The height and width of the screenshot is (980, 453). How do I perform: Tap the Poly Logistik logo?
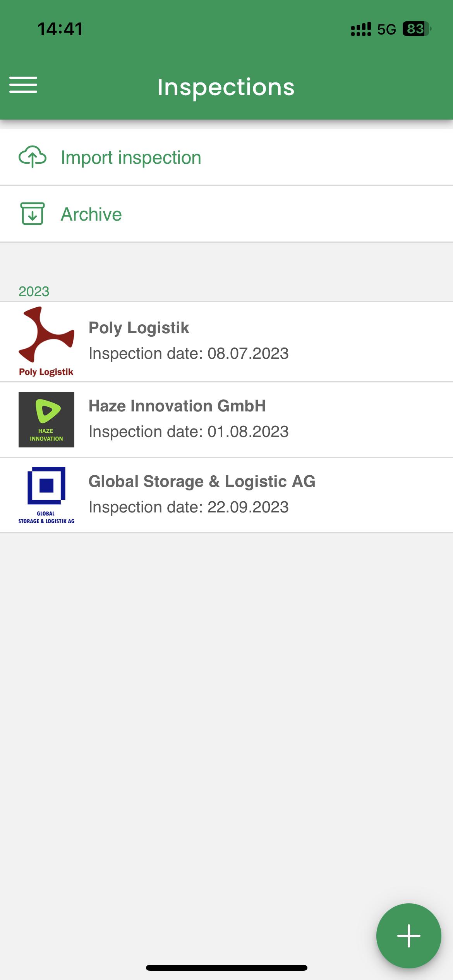(x=46, y=341)
